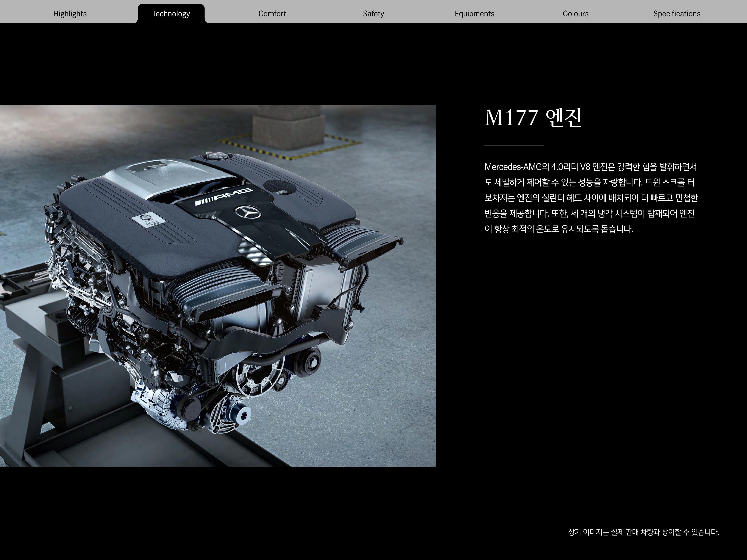
Task: Click the M177 엔진 heading
Action: [533, 117]
